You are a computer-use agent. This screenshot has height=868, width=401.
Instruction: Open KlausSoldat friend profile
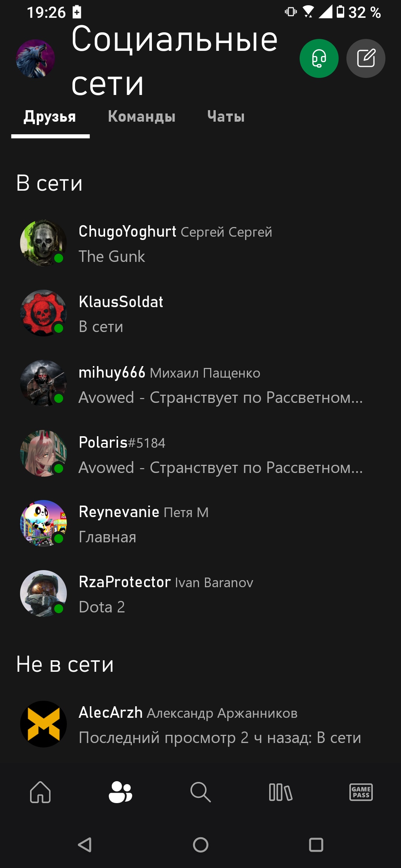(x=200, y=313)
